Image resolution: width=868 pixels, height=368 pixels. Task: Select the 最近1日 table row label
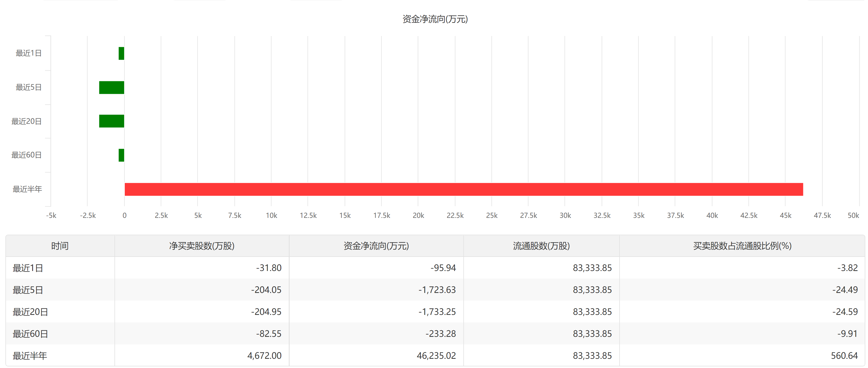[28, 268]
